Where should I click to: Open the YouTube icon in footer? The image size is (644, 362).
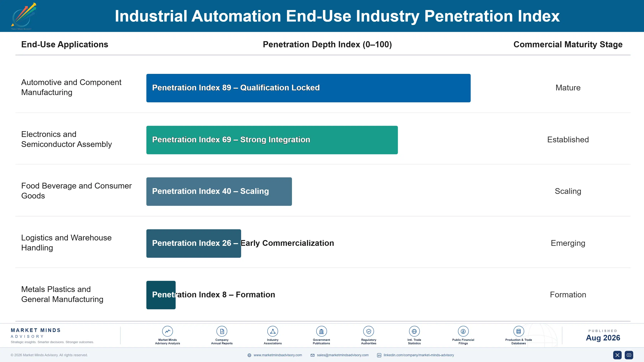[x=629, y=355]
